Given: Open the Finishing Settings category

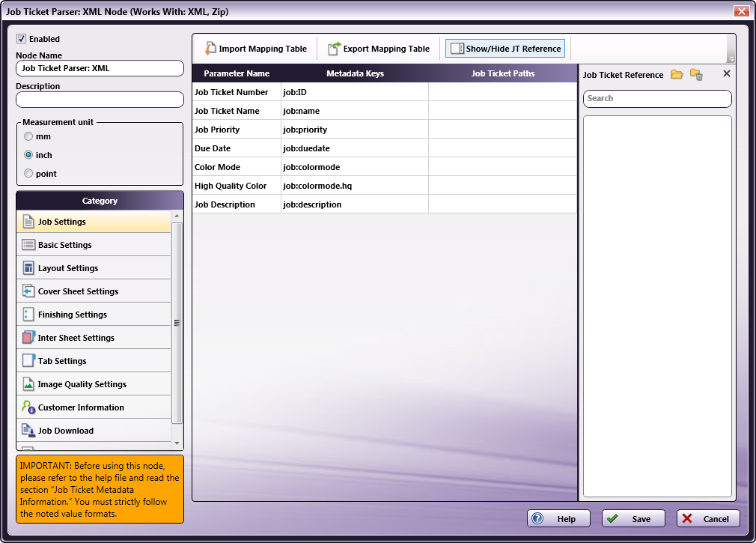Looking at the screenshot, I should (94, 315).
